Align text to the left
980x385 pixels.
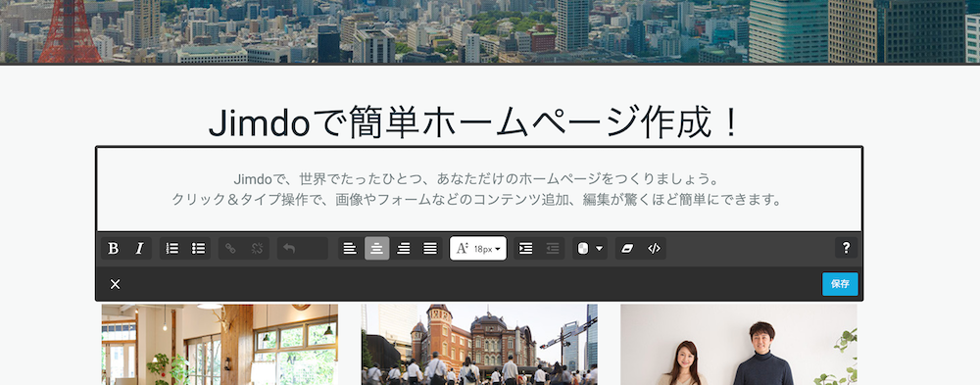pyautogui.click(x=350, y=248)
